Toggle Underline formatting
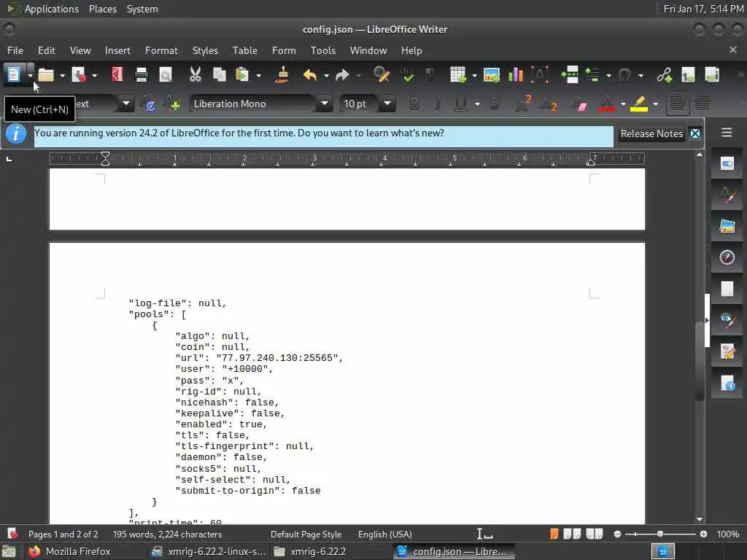 460,104
